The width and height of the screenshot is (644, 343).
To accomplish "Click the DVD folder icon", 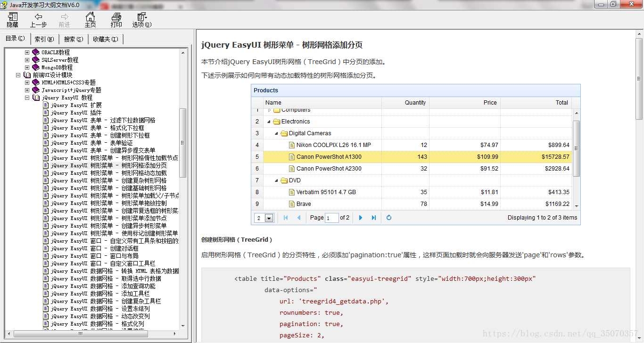I will (284, 180).
